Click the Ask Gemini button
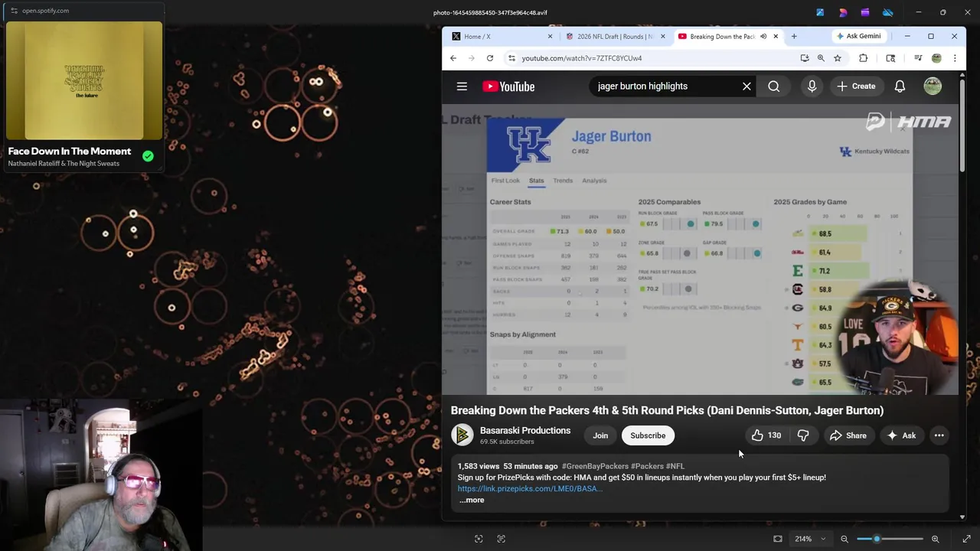The width and height of the screenshot is (980, 551). [858, 36]
